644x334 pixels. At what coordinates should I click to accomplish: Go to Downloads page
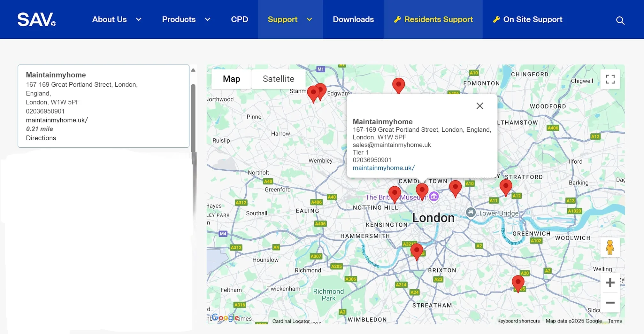pos(353,19)
